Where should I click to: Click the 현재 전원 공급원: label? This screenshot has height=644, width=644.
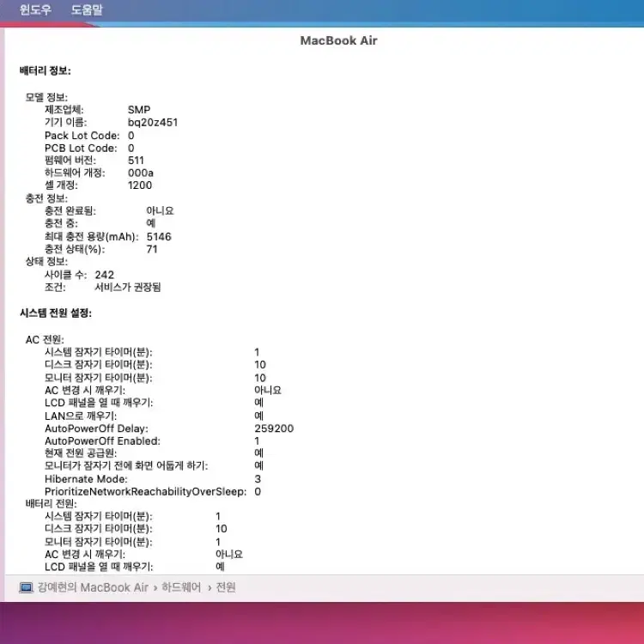tap(81, 453)
